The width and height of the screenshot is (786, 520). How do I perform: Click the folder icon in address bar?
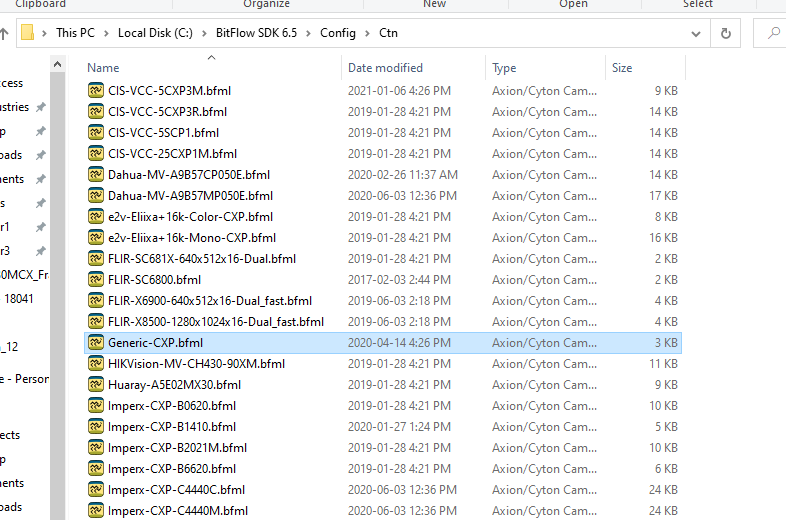(28, 33)
